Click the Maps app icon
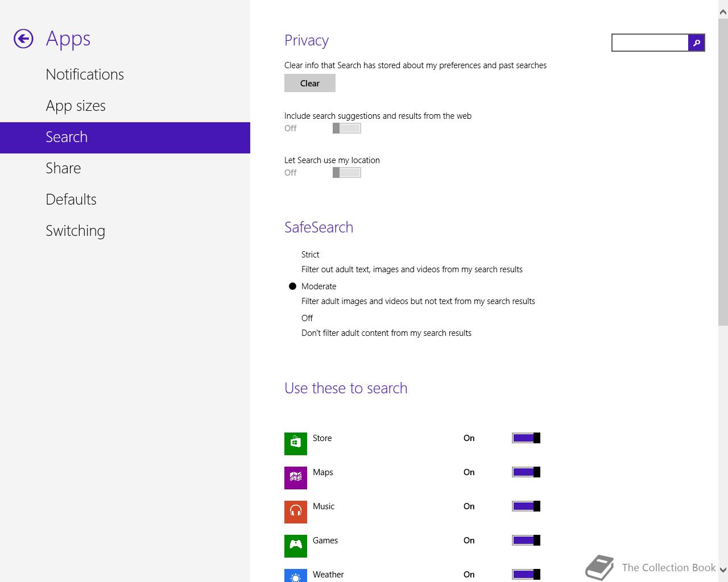728x582 pixels. click(x=296, y=477)
